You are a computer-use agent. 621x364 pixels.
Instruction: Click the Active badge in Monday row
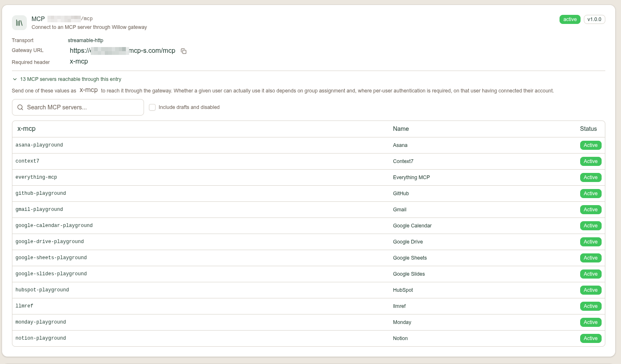590,322
